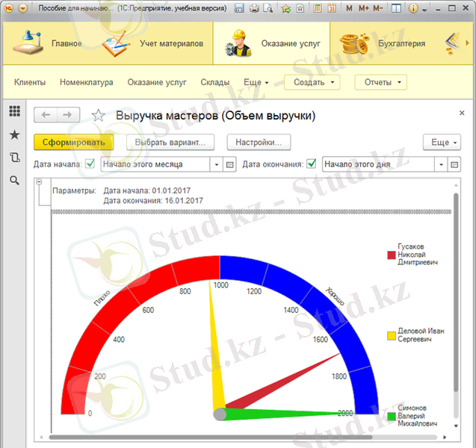Expand the Еще menu in report toolbar
476x448 pixels.
[442, 143]
